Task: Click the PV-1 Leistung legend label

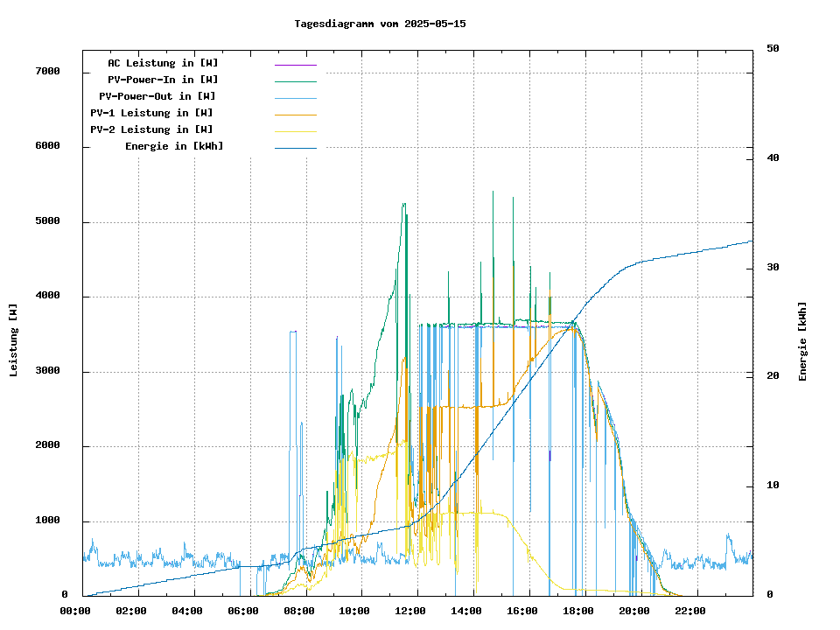Action: 151,113
